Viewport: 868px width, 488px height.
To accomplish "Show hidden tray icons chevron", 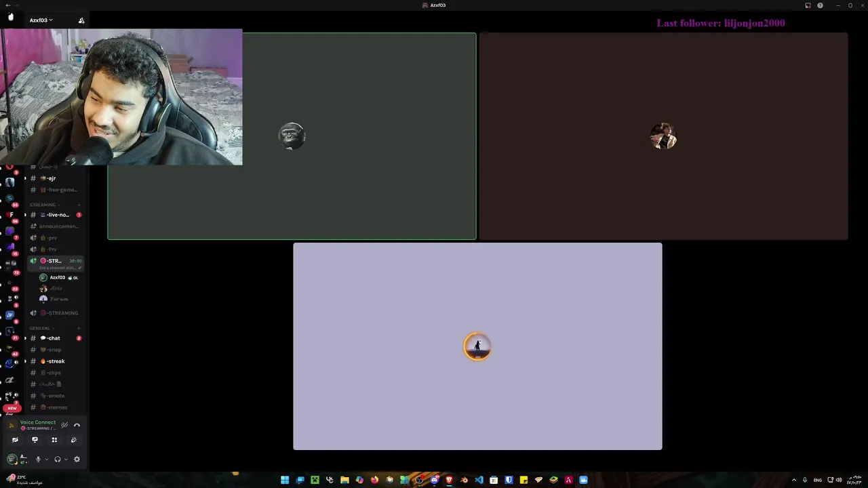I will click(793, 480).
